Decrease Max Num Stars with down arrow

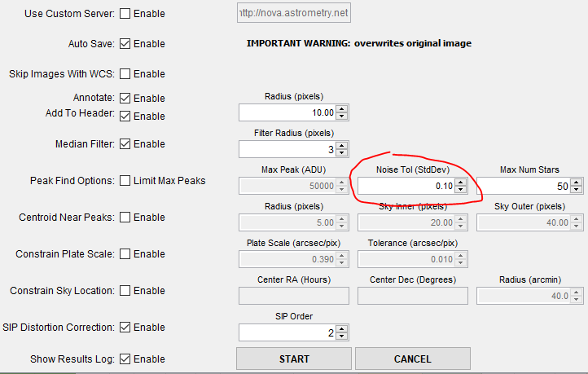pos(580,190)
